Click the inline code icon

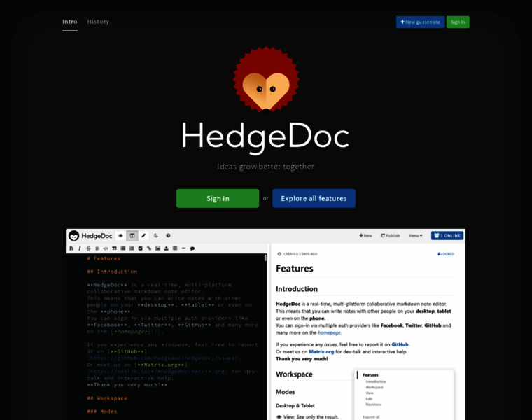tap(106, 248)
